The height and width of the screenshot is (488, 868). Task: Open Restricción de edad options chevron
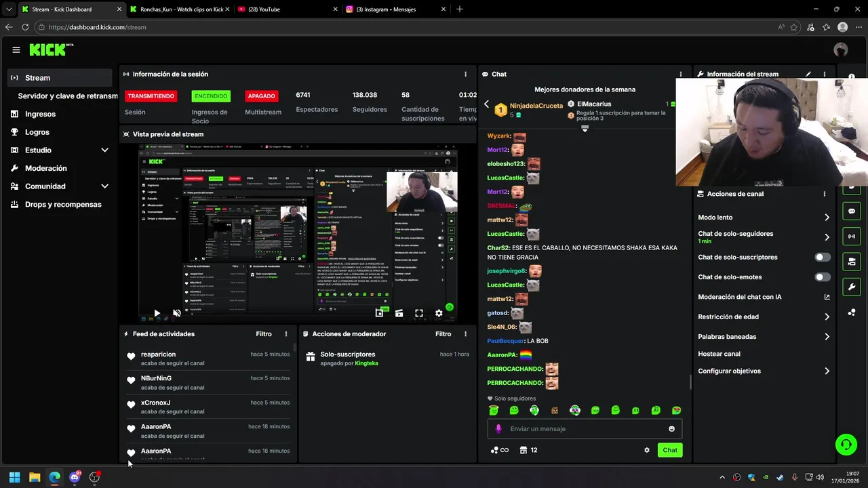pos(827,317)
